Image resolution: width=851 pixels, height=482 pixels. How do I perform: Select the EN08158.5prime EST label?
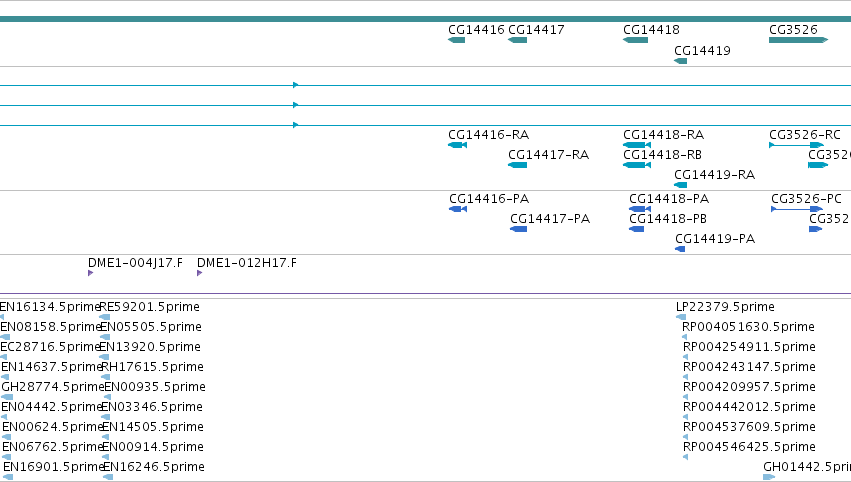51,327
